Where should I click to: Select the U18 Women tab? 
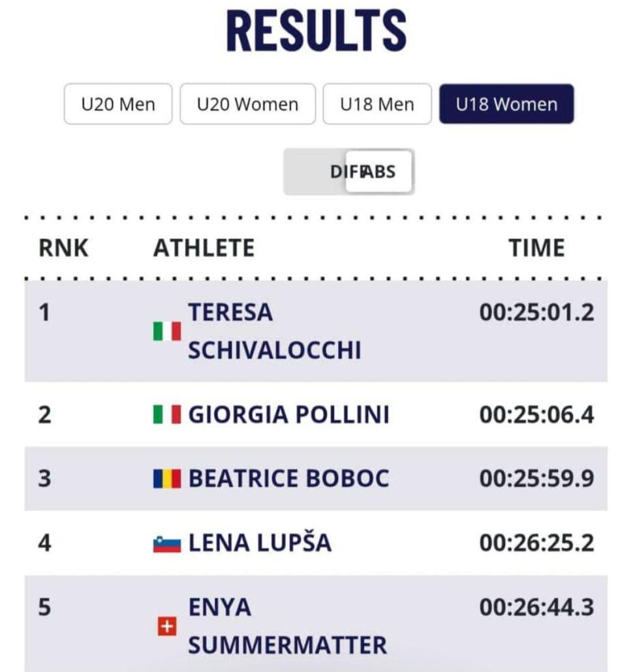(506, 104)
